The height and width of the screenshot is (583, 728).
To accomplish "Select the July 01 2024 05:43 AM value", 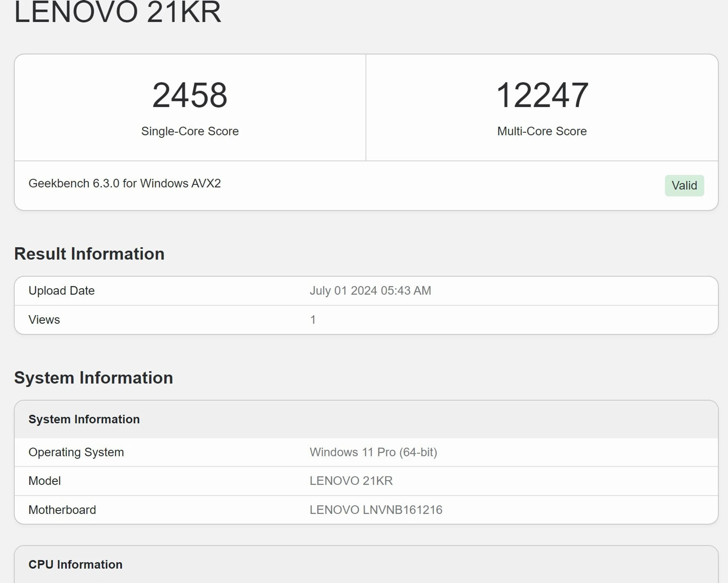I will [x=370, y=291].
